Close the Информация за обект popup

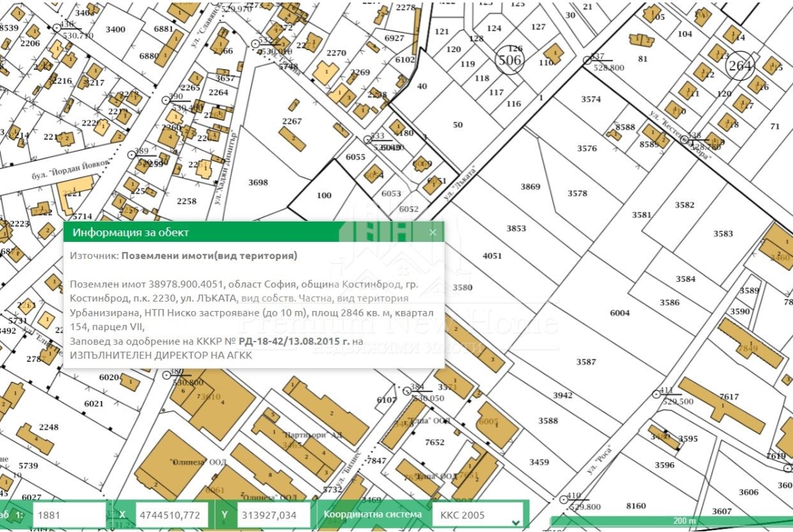click(432, 232)
